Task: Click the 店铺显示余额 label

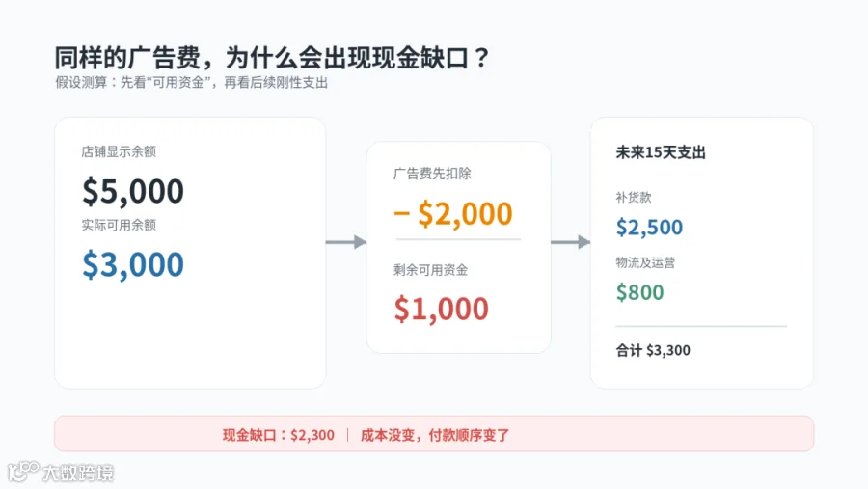Action: point(119,151)
